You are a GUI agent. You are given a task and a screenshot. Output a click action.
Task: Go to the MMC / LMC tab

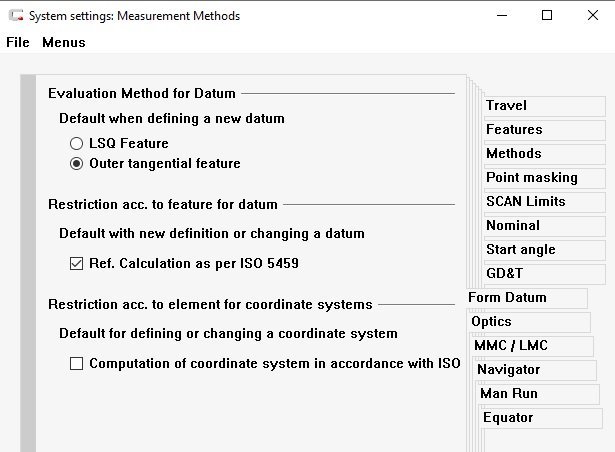point(511,346)
